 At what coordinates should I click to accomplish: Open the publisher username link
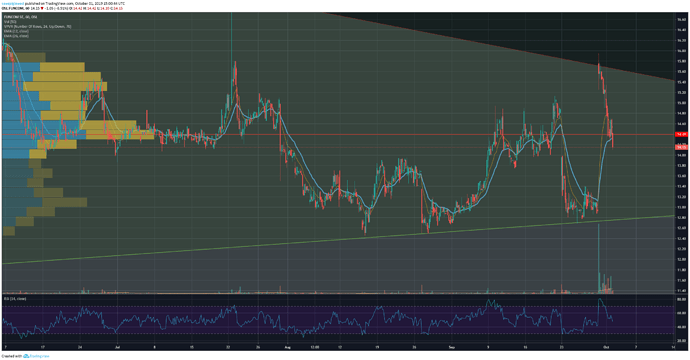coord(13,4)
